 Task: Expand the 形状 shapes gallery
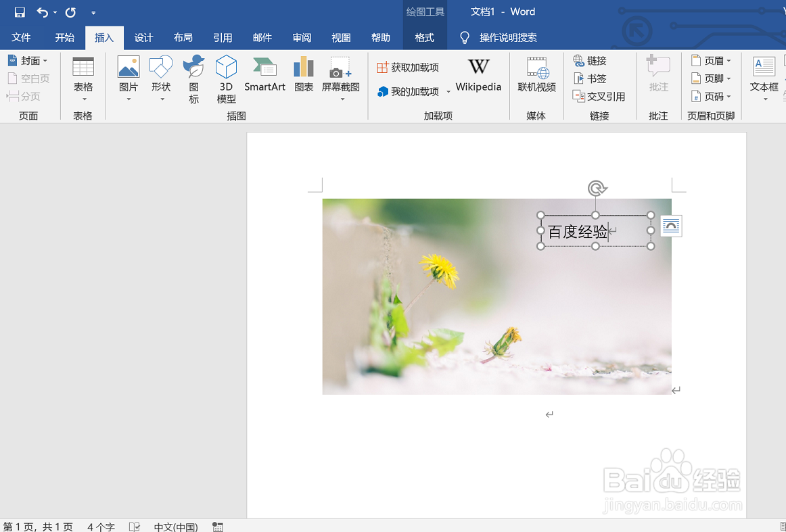[160, 74]
